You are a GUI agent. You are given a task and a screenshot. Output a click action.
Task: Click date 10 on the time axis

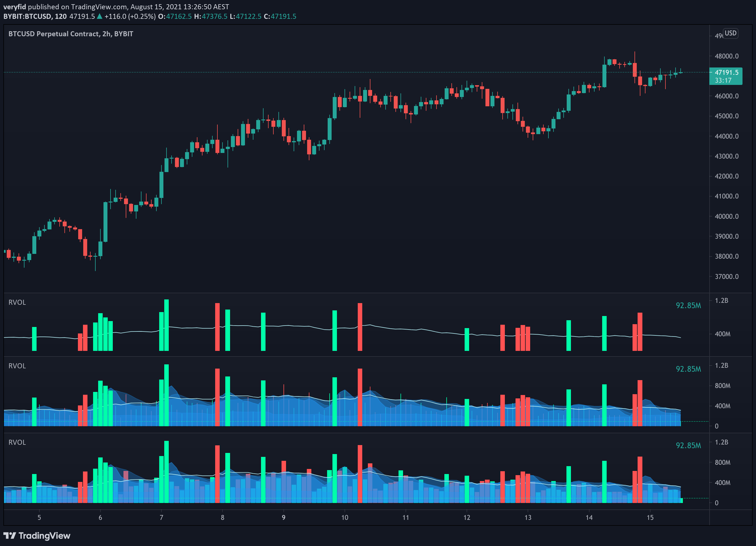[x=345, y=517]
